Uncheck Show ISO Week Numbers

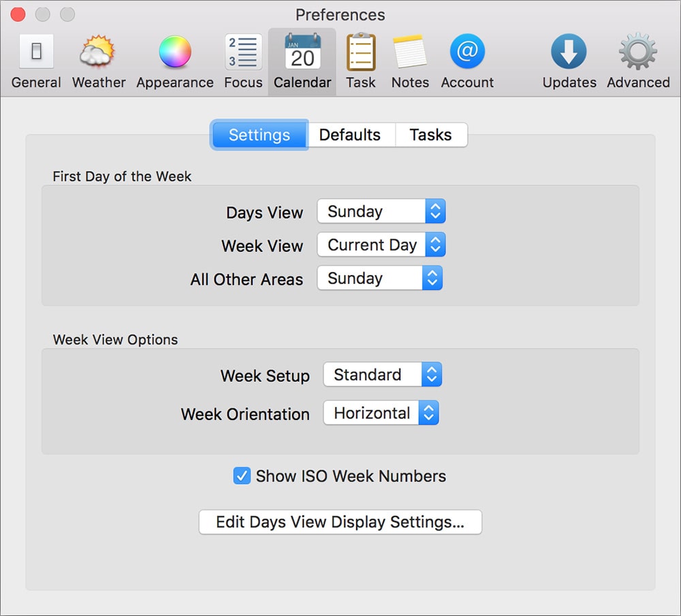[x=242, y=476]
